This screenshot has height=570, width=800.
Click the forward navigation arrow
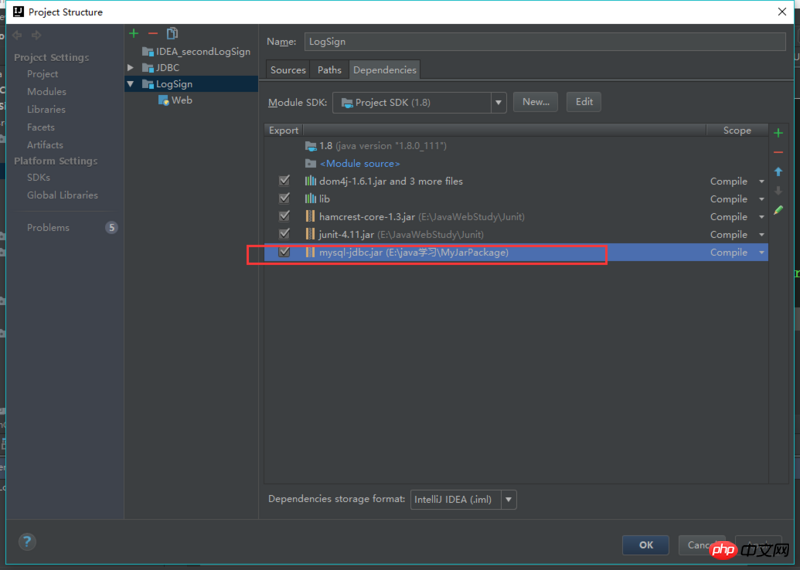tap(36, 35)
